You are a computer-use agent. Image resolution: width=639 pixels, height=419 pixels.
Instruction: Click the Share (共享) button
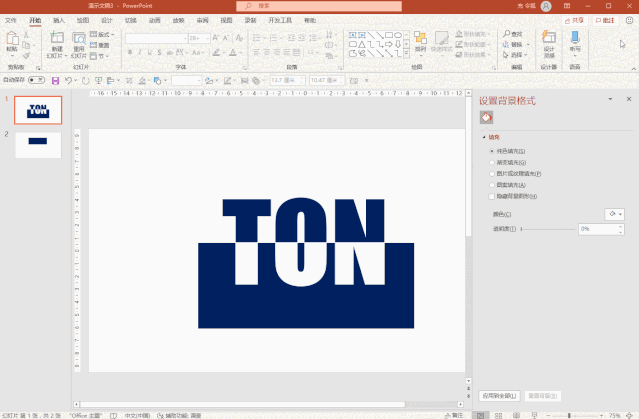575,20
